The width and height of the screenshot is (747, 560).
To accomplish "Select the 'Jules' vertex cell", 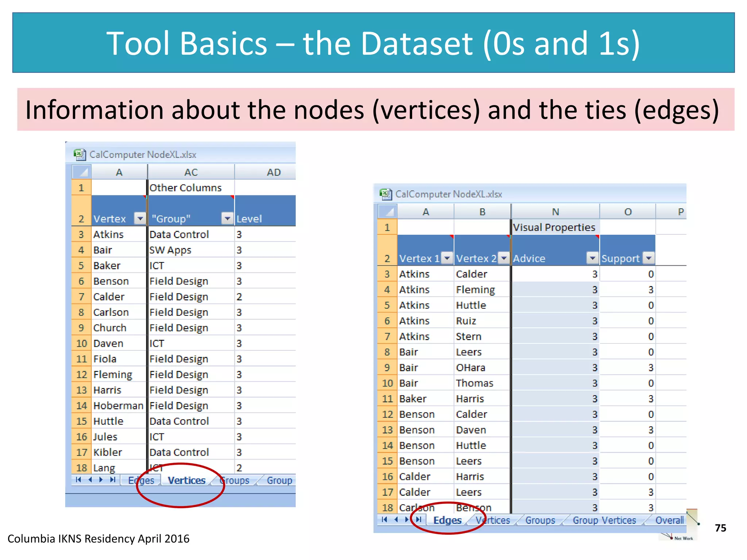I will tap(119, 437).
